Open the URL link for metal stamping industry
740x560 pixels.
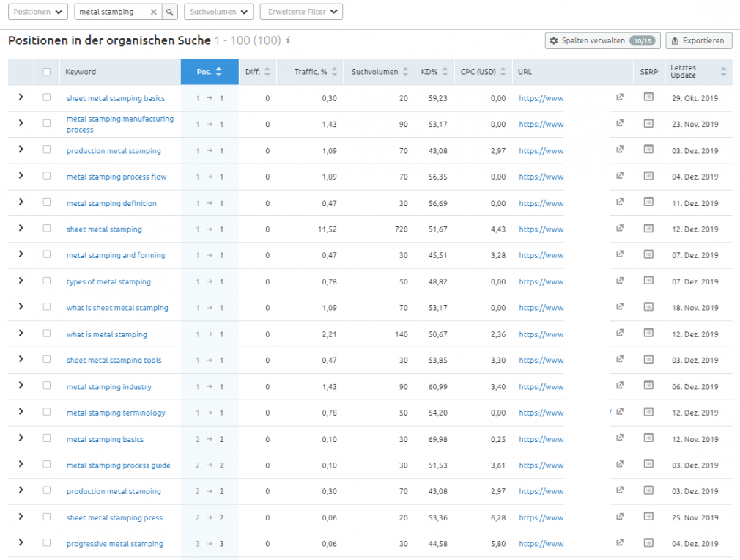[541, 387]
